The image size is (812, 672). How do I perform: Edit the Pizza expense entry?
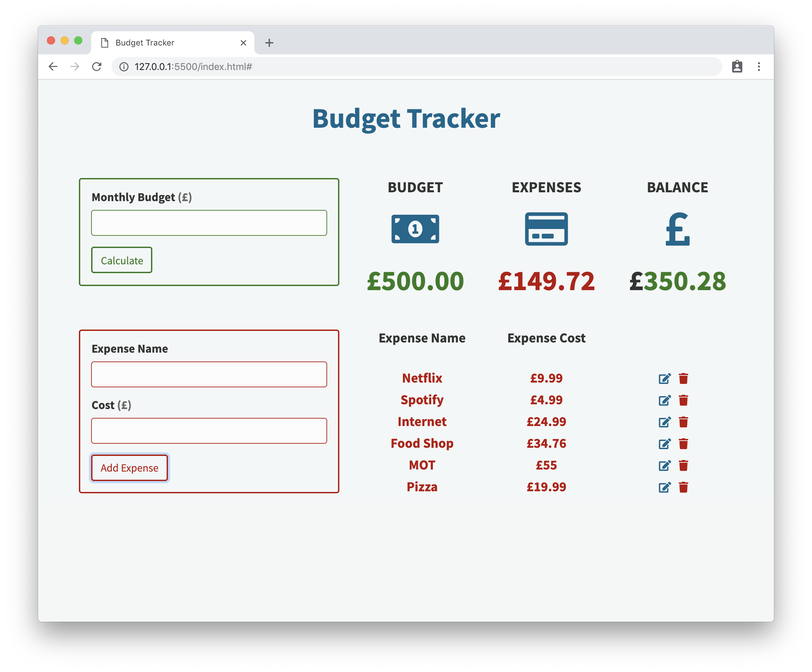pyautogui.click(x=664, y=487)
